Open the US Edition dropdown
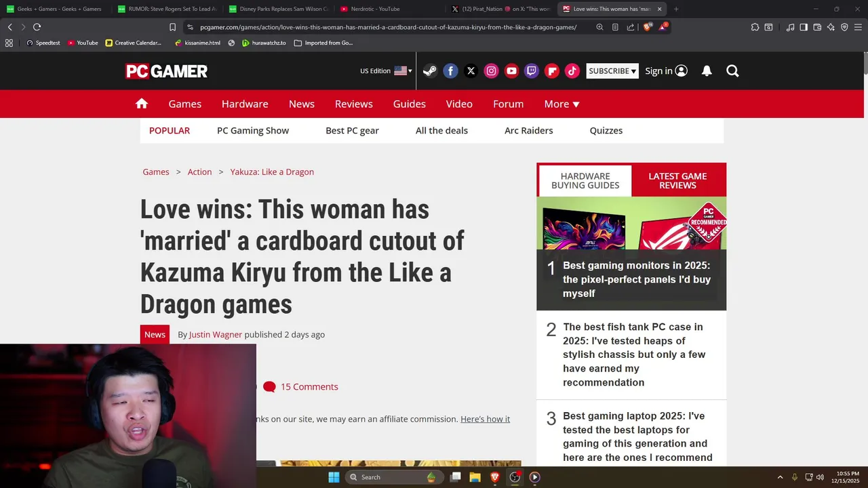The image size is (868, 488). (x=386, y=70)
